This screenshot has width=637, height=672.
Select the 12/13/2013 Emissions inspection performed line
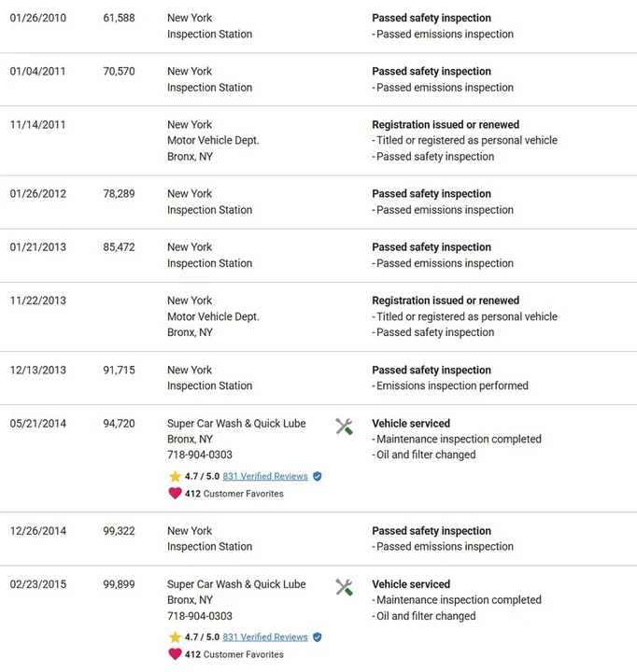(450, 385)
